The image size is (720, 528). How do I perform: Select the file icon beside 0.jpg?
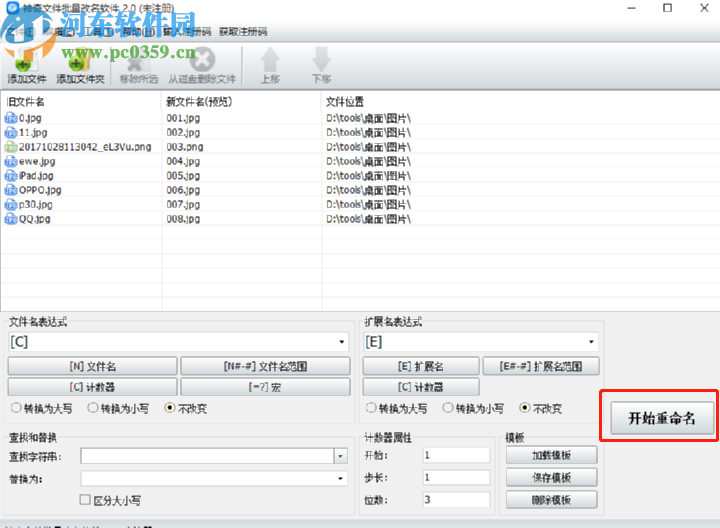click(11, 118)
